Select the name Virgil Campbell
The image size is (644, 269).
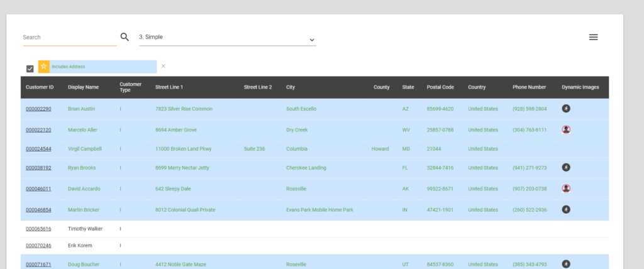tap(85, 149)
